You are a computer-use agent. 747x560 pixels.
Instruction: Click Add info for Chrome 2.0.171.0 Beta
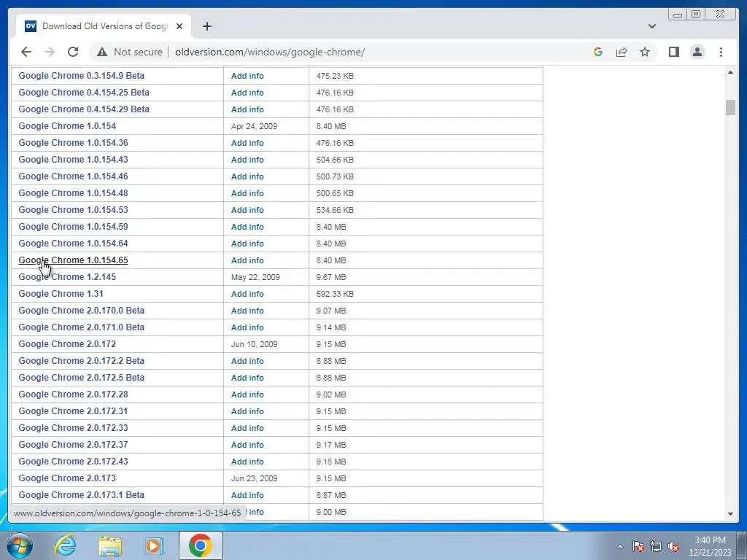[247, 327]
